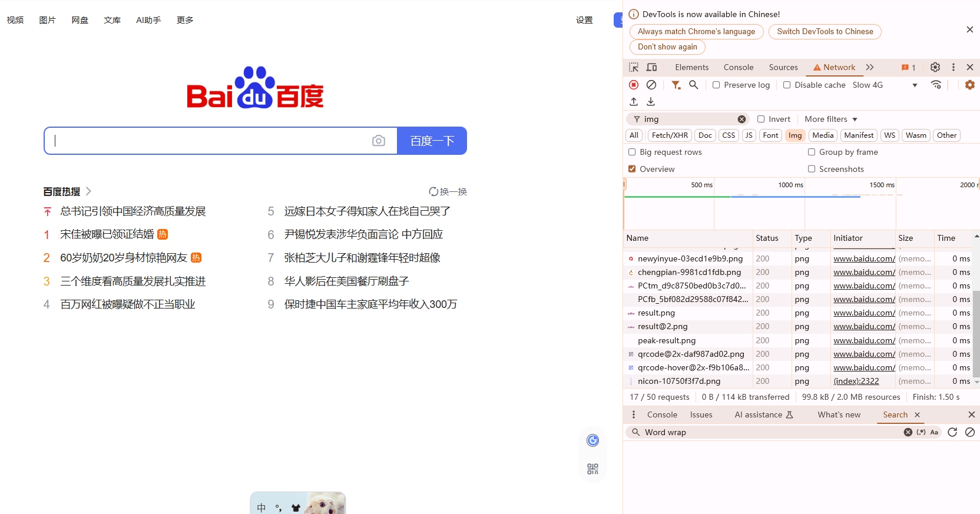Select the result@2.png request row

797,326
